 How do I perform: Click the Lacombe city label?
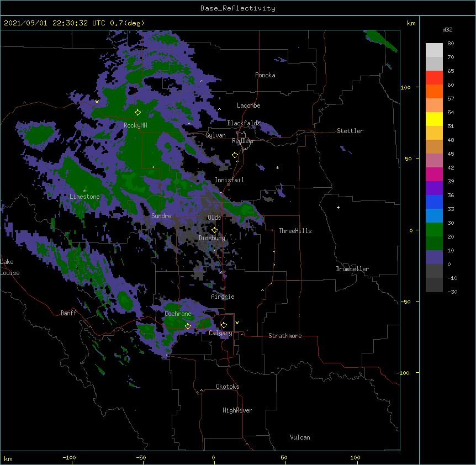coord(248,105)
